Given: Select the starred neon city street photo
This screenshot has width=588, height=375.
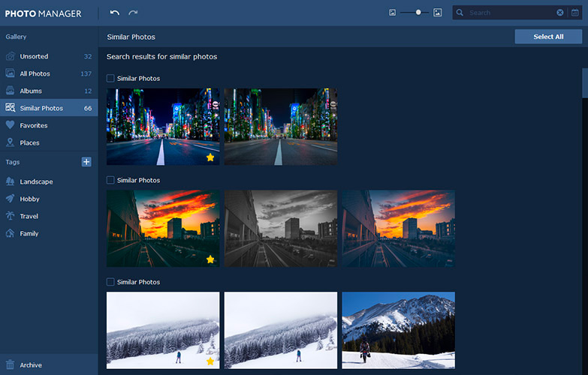Looking at the screenshot, I should [163, 127].
